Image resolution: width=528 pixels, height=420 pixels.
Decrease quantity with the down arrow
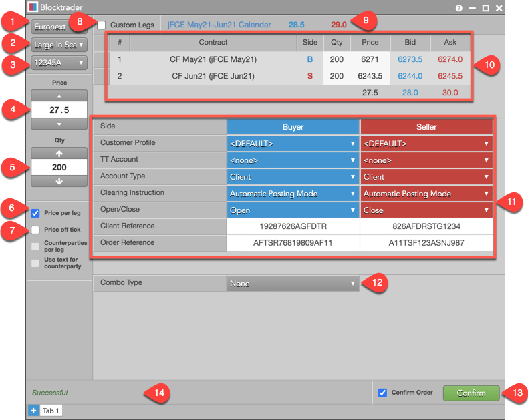(x=59, y=181)
